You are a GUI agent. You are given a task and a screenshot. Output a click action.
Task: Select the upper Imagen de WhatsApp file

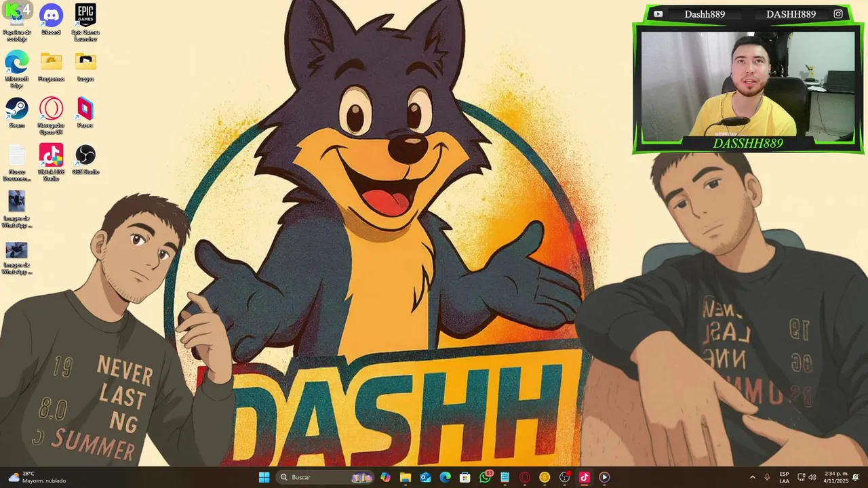[x=17, y=209]
